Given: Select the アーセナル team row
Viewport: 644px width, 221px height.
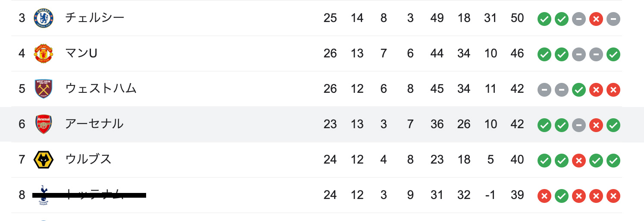Looking at the screenshot, I should (x=322, y=124).
